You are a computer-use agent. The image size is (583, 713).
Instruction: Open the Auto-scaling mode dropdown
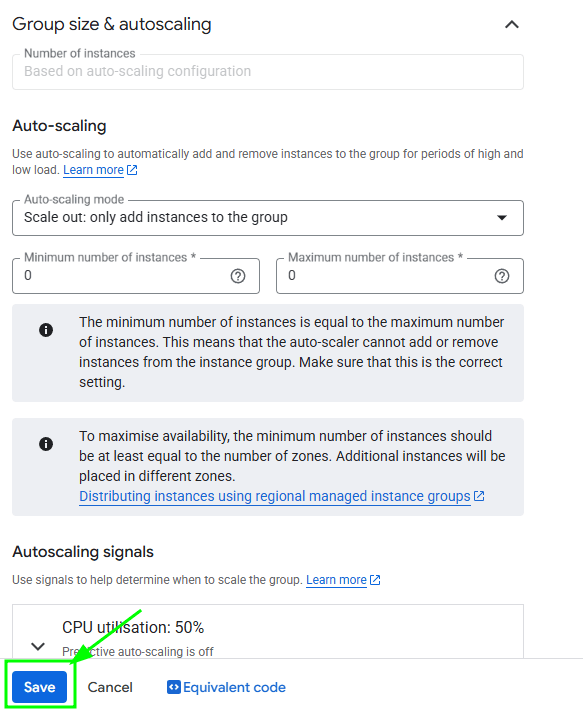point(268,218)
